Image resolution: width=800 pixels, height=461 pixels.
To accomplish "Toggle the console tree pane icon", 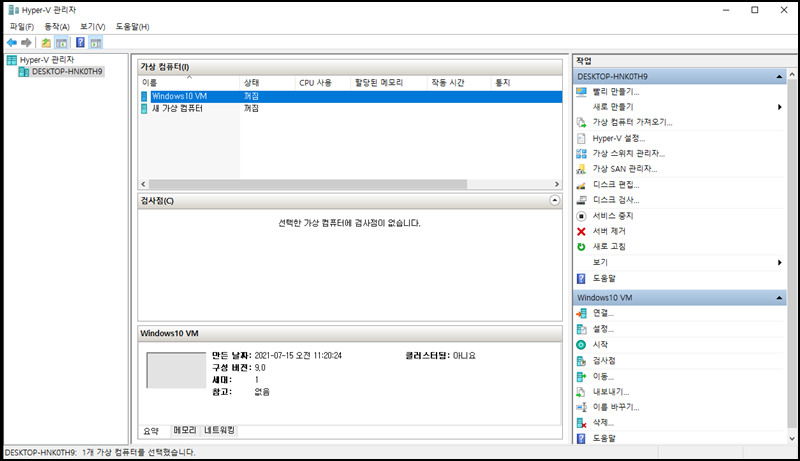I will pos(61,43).
